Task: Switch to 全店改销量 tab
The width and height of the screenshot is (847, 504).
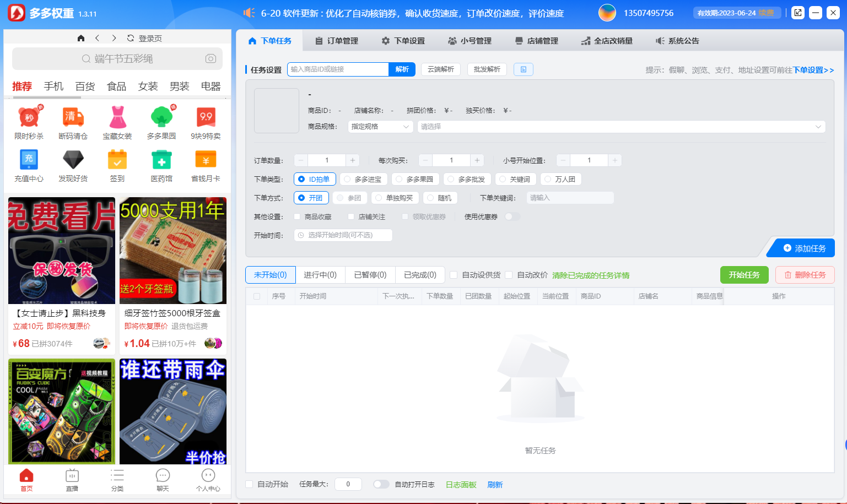Action: point(607,41)
